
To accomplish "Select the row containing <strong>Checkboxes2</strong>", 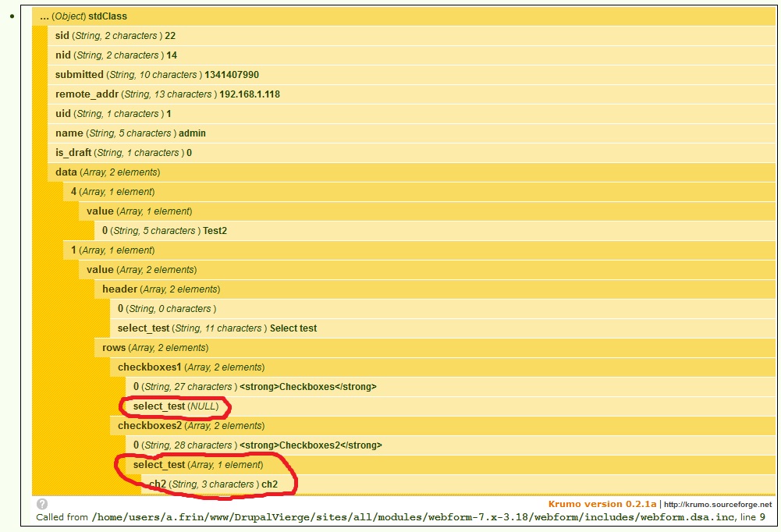I will (x=451, y=445).
